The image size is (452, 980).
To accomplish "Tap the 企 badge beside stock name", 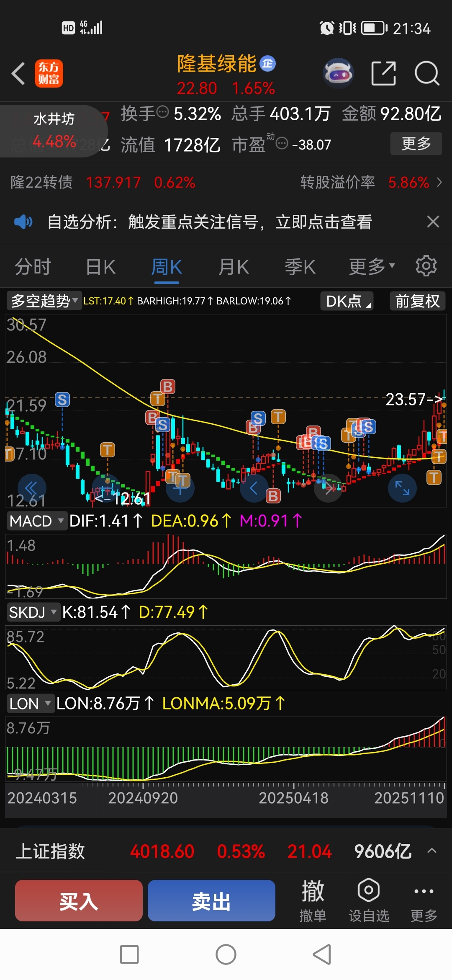I will point(268,64).
